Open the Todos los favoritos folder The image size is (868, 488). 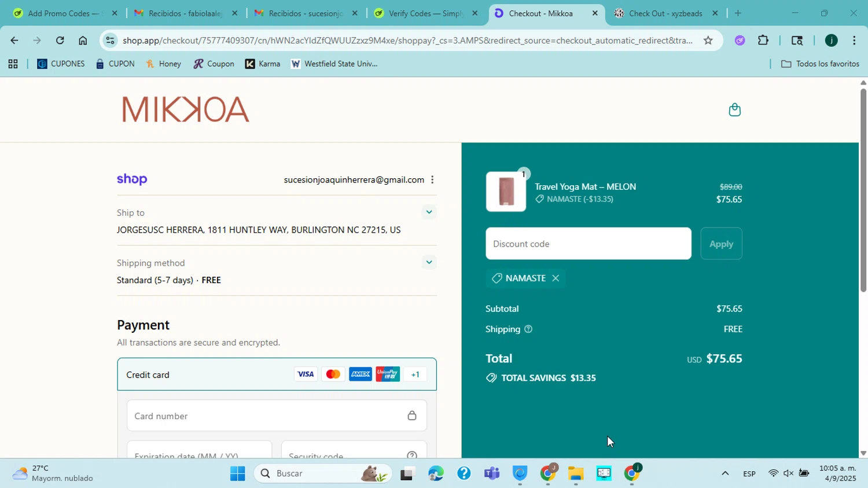click(x=820, y=64)
